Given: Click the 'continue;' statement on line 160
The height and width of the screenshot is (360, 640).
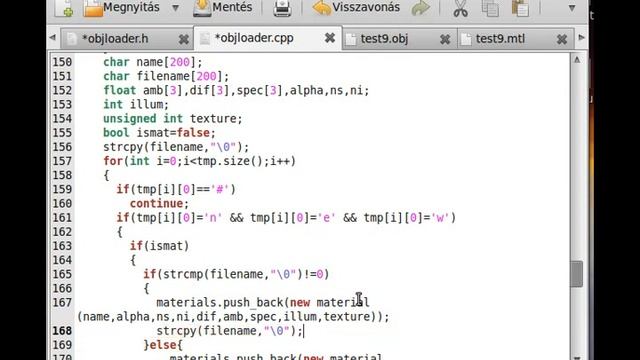Looking at the screenshot, I should coord(160,204).
